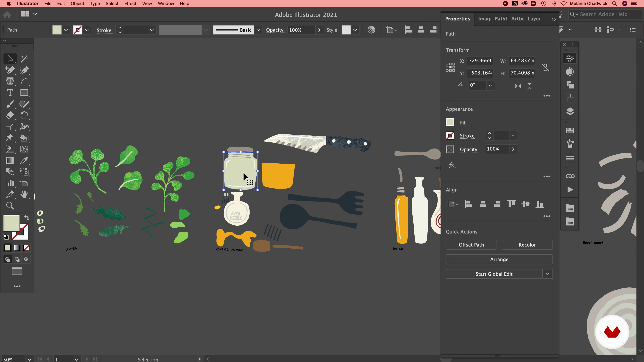Swap fill and stroke colors
The image size is (644, 362).
coord(26,218)
